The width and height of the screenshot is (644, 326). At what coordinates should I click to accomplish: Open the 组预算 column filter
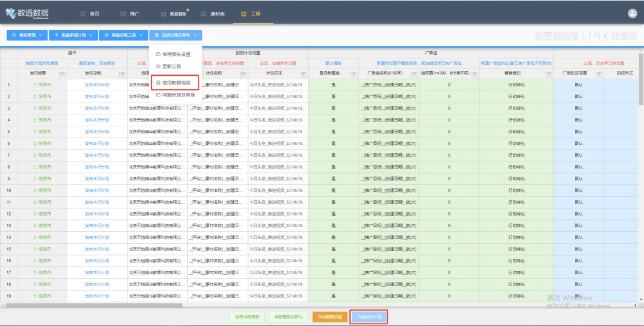point(474,74)
